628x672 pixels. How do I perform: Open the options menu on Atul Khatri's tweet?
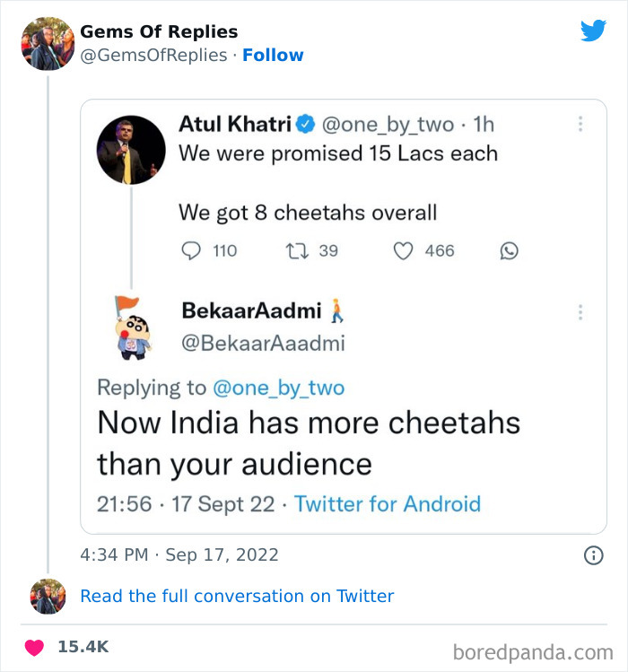pyautogui.click(x=580, y=124)
